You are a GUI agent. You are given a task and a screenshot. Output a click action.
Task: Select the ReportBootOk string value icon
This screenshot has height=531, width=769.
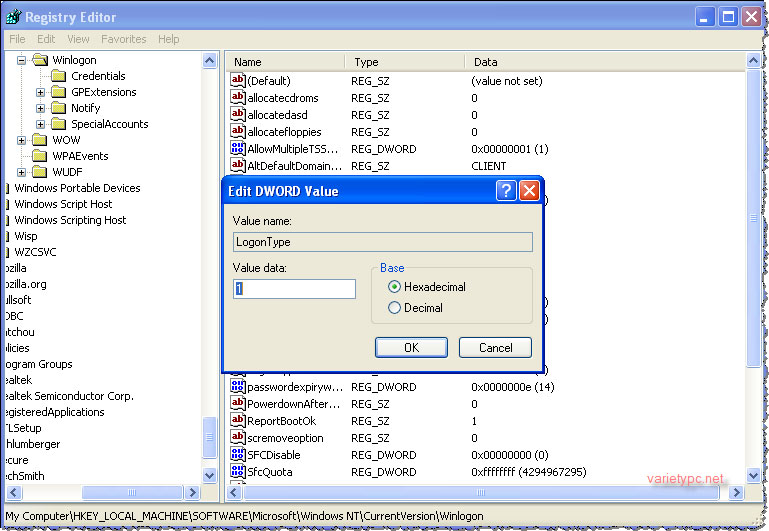[x=237, y=421]
